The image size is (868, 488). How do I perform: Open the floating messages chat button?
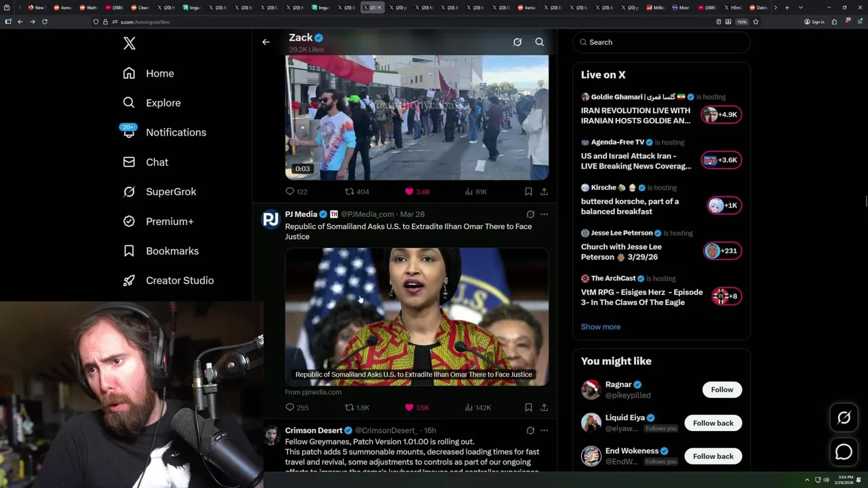(x=844, y=451)
